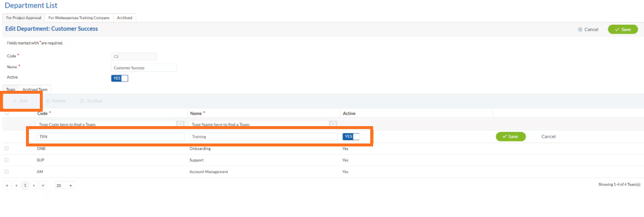Click the search icon in Name filter

coord(333,124)
